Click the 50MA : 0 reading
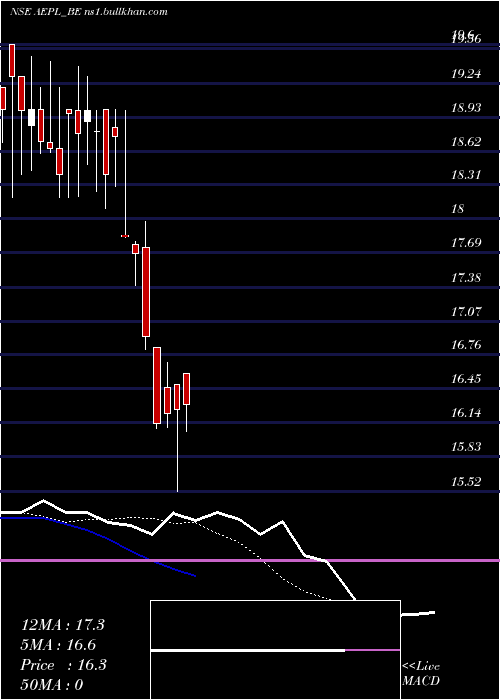500x700 pixels. 52,685
